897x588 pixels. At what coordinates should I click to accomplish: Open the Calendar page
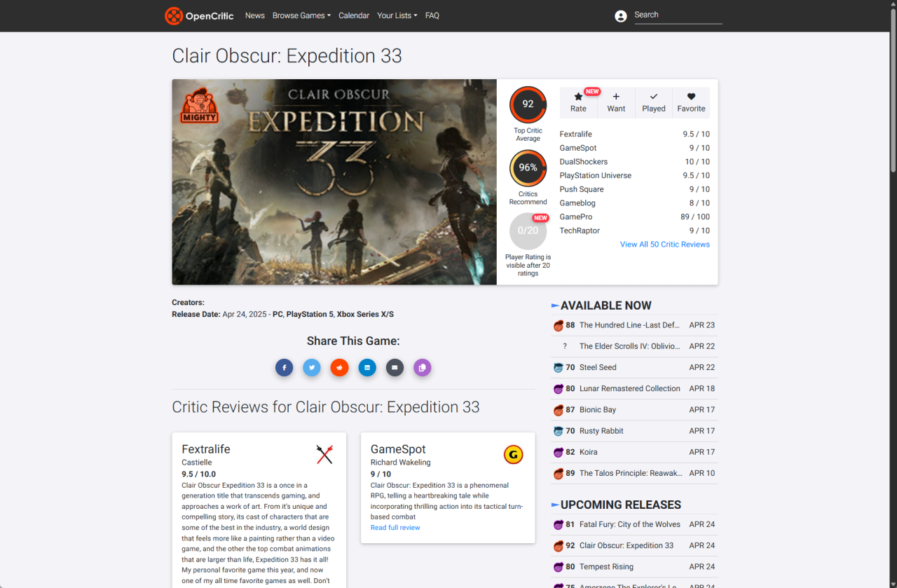coord(354,15)
